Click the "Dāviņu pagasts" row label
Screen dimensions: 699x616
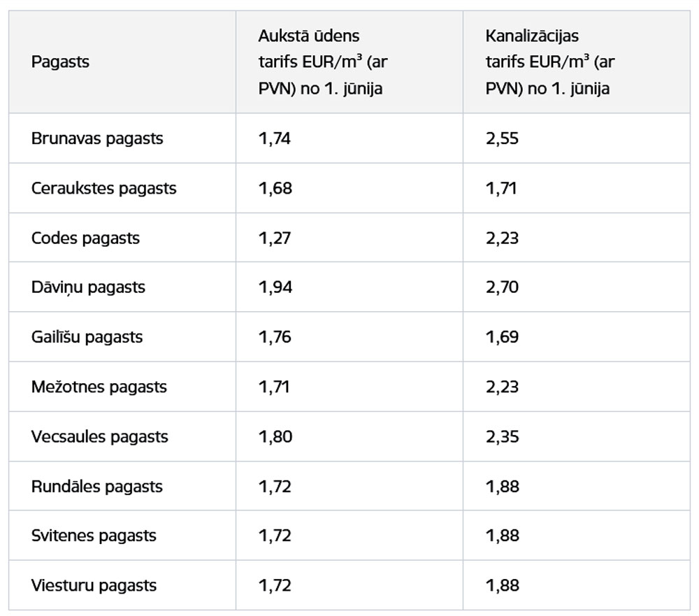[x=88, y=287]
